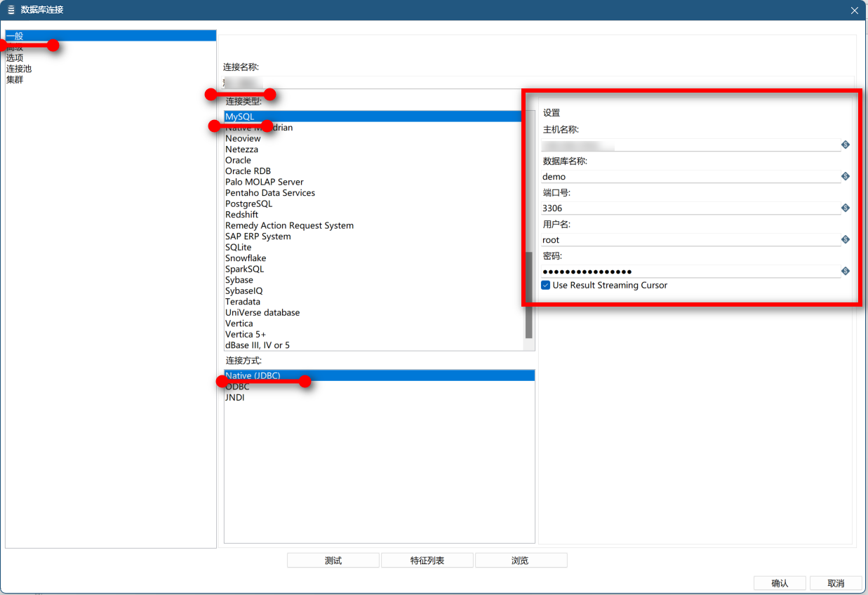Close the 数据库连接 dialog window
The height and width of the screenshot is (595, 868).
[x=854, y=11]
